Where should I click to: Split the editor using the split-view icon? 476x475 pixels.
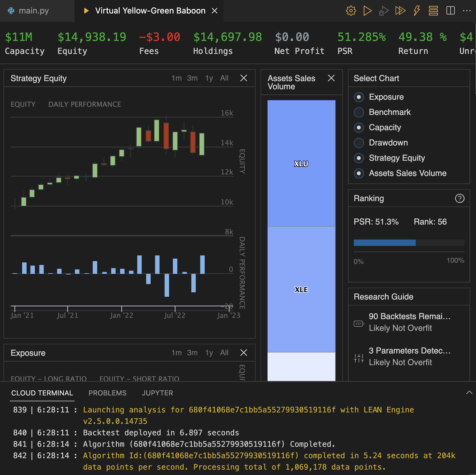tap(450, 11)
